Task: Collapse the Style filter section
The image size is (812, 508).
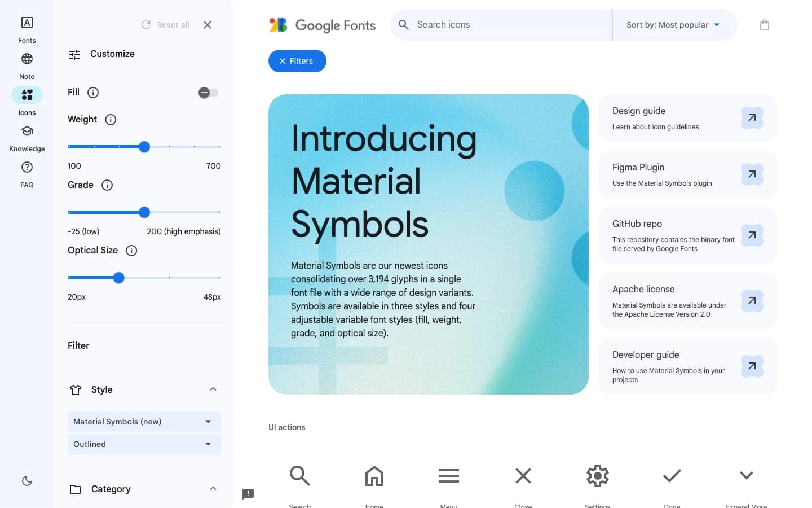Action: coord(213,389)
